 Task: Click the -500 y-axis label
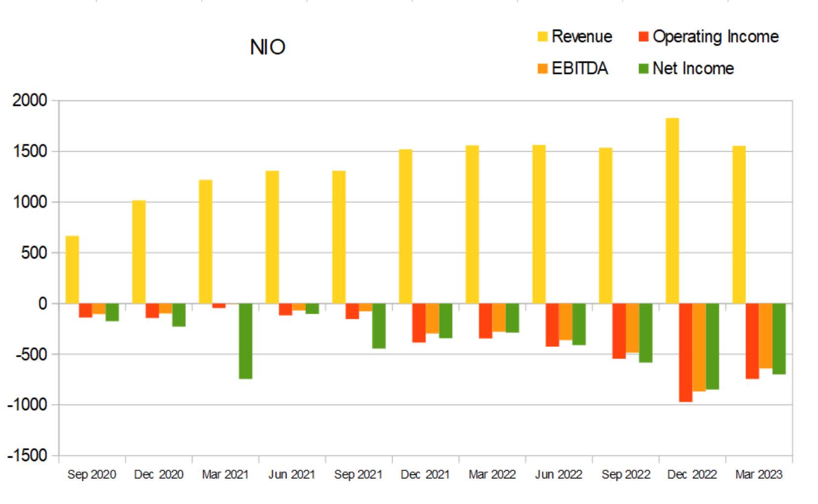point(31,354)
